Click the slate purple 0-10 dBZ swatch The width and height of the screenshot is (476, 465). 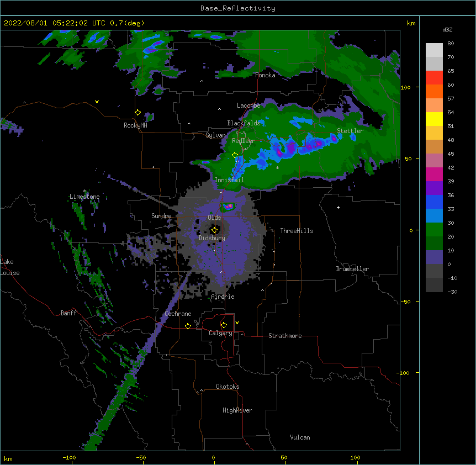434,257
